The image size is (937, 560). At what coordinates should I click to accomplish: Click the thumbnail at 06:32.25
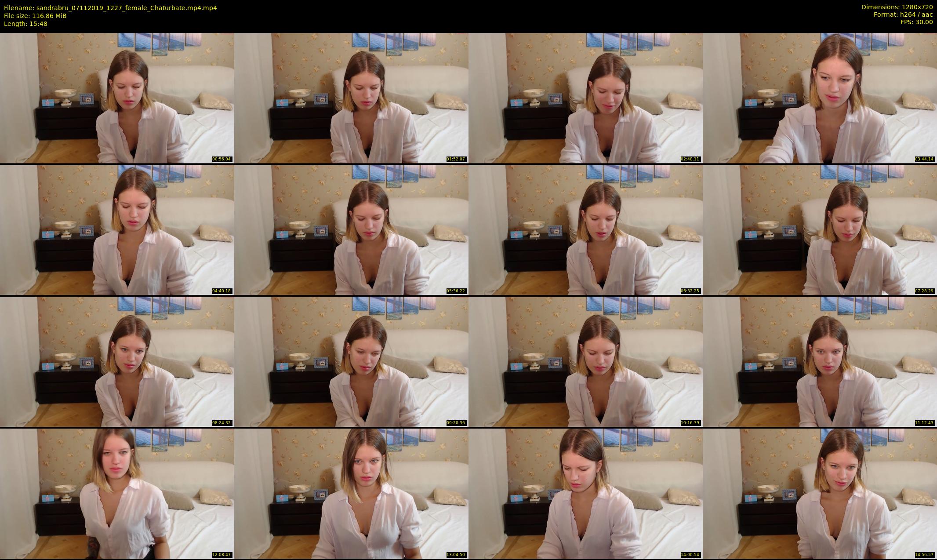click(x=585, y=230)
